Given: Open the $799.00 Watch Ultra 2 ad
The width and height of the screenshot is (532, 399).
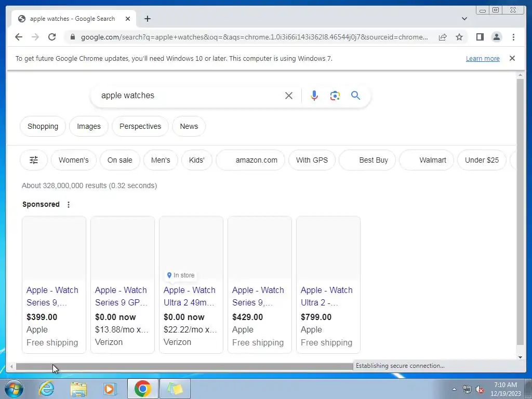Looking at the screenshot, I should click(326, 296).
